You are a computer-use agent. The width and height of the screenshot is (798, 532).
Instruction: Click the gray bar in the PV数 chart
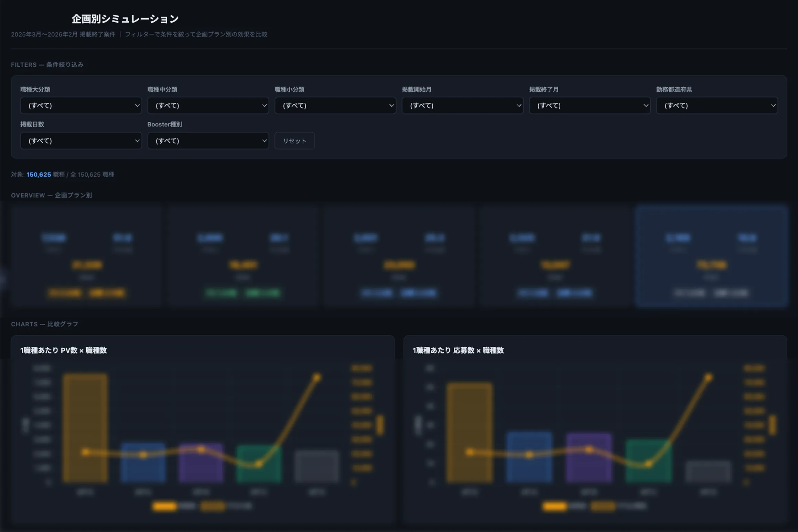(316, 467)
